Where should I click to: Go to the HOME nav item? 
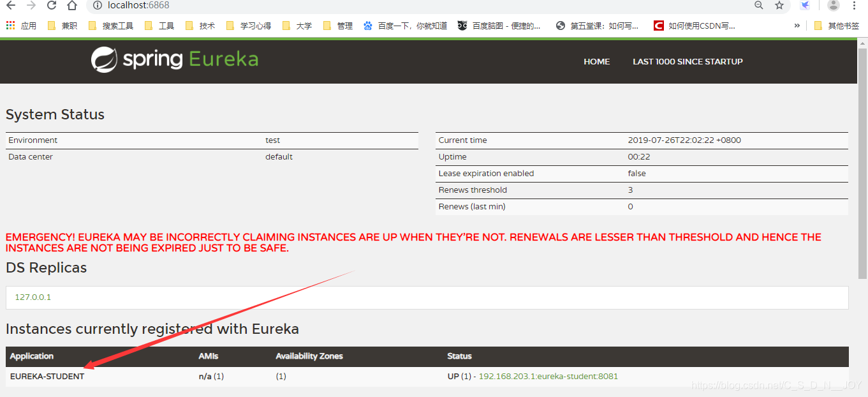(597, 61)
